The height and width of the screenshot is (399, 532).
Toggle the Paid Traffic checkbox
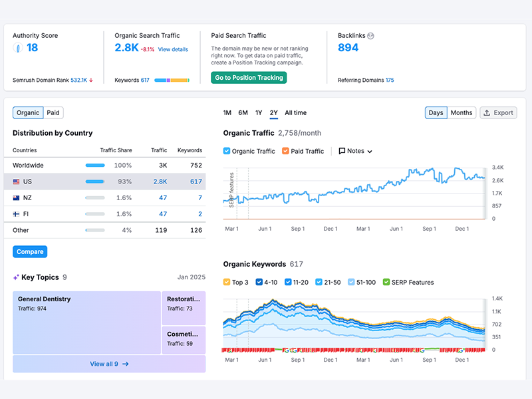[285, 151]
